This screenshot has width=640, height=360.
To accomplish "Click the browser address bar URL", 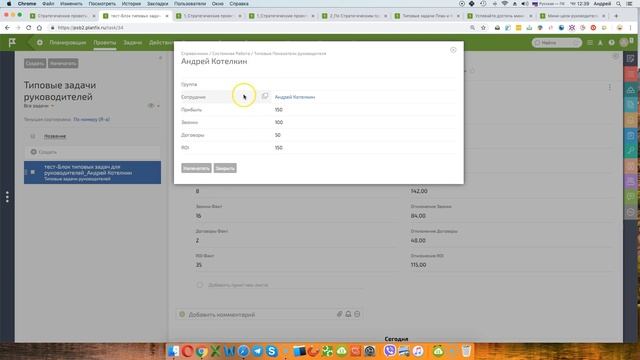I will (x=91, y=28).
